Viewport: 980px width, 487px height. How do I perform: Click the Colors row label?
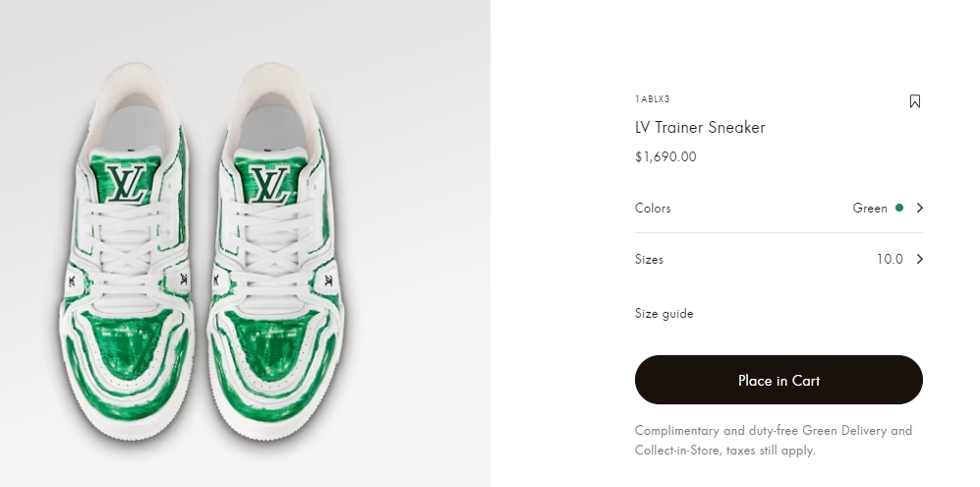click(x=653, y=209)
